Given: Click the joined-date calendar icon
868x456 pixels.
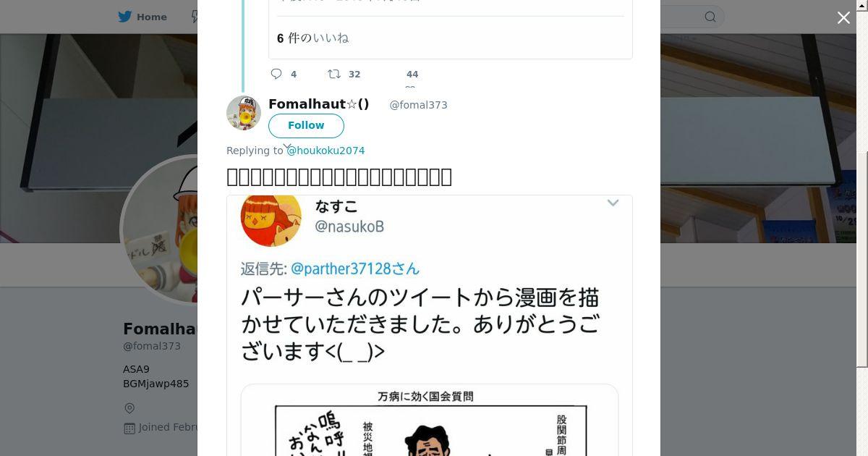Looking at the screenshot, I should pyautogui.click(x=129, y=428).
